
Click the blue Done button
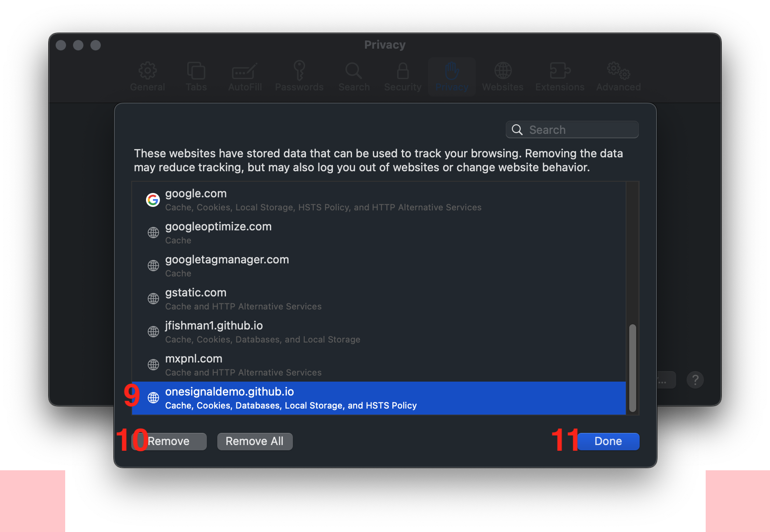[608, 442]
